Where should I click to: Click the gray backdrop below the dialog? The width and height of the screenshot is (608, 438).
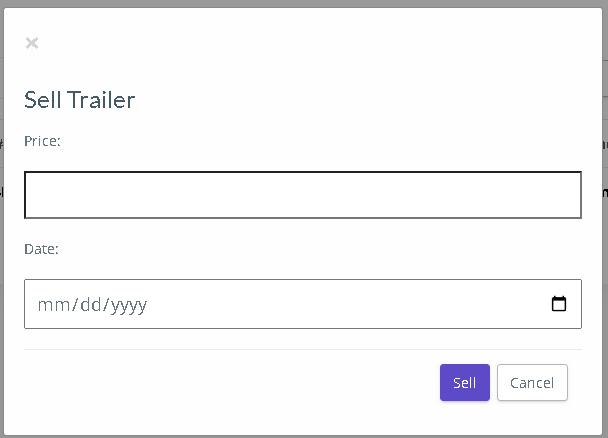tap(304, 436)
